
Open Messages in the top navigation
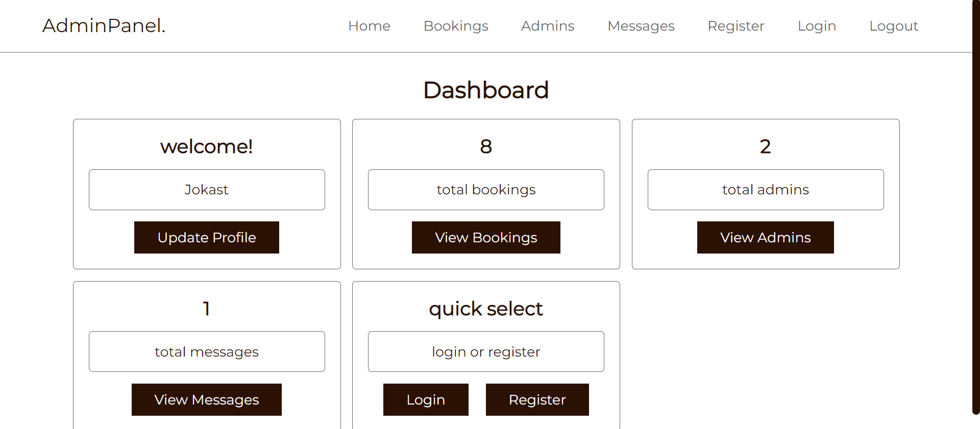(641, 26)
